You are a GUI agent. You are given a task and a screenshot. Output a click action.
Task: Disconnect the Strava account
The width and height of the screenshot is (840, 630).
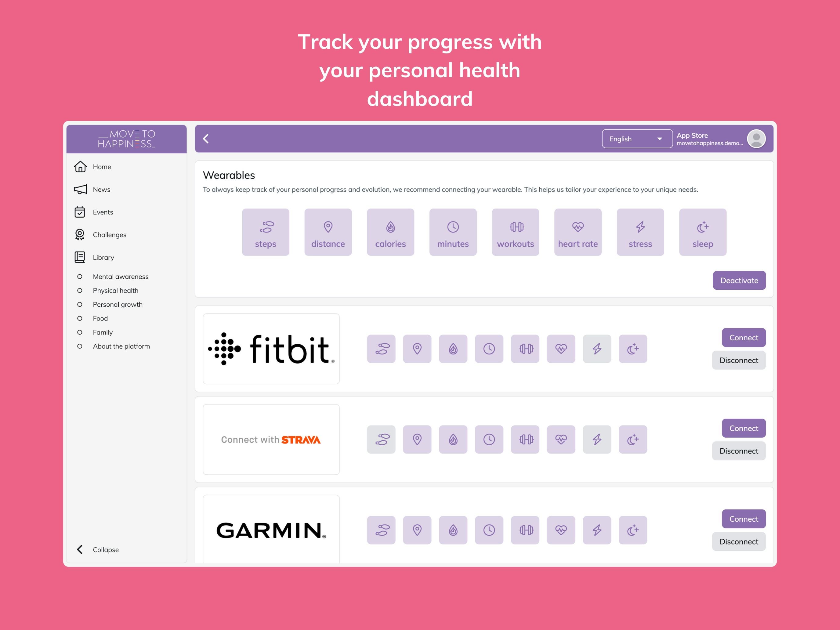point(739,451)
